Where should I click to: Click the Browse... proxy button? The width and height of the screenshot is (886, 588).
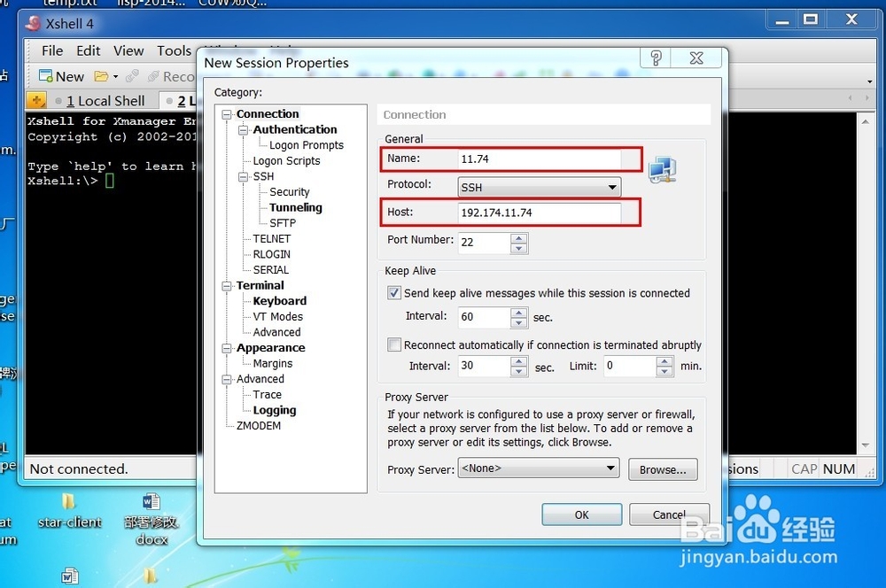(663, 469)
